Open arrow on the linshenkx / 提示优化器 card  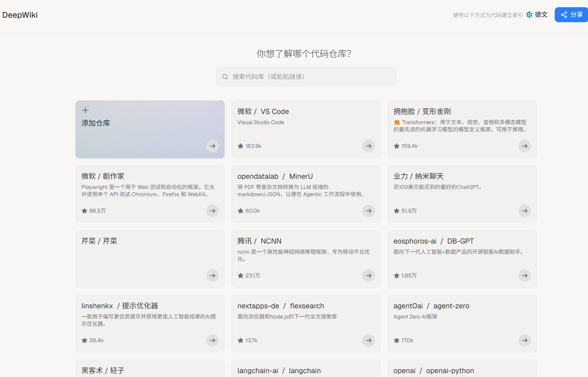click(213, 340)
